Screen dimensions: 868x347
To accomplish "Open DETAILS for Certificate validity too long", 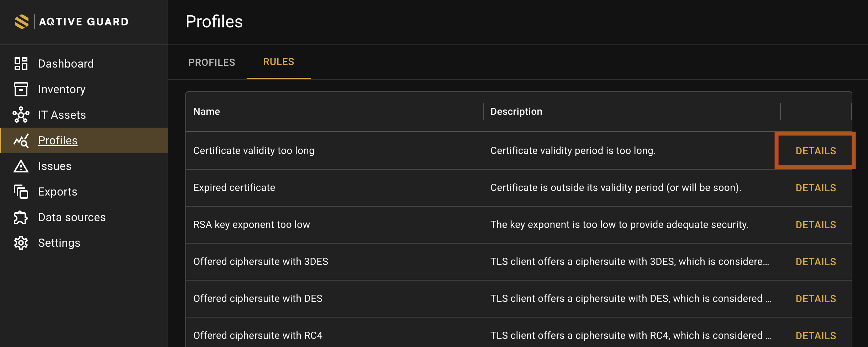I will (816, 151).
